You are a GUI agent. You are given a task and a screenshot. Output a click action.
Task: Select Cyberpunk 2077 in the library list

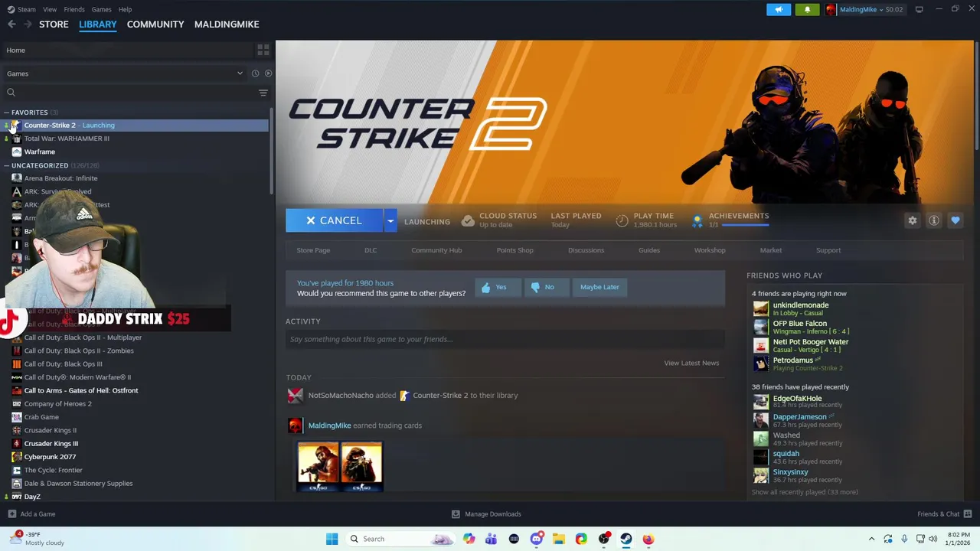point(50,457)
